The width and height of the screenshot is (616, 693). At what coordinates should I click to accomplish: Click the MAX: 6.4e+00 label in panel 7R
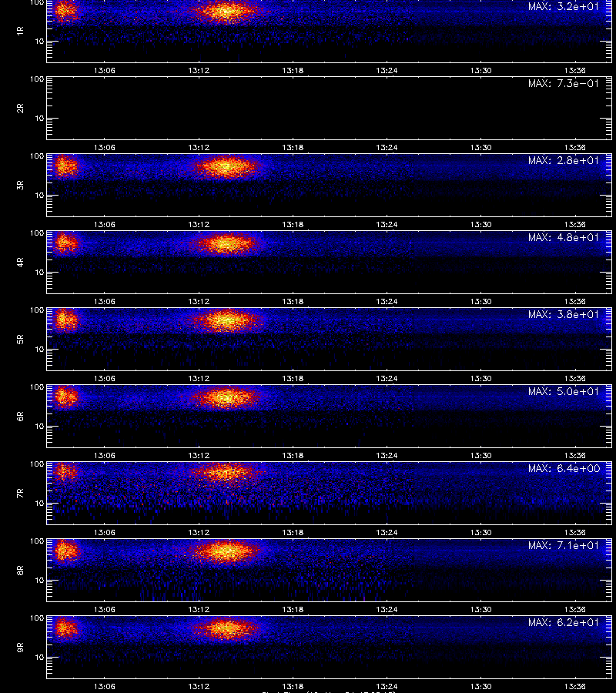pos(564,468)
